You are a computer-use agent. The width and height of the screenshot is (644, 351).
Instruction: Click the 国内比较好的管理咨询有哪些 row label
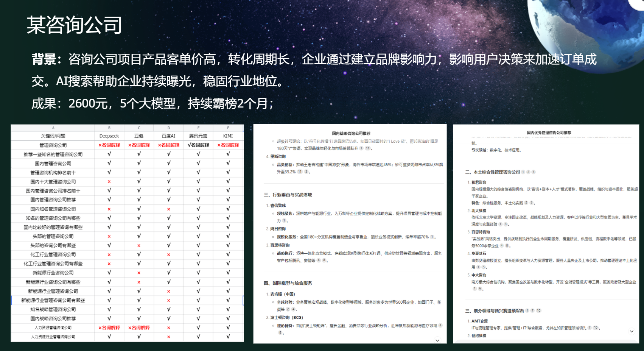pyautogui.click(x=53, y=227)
